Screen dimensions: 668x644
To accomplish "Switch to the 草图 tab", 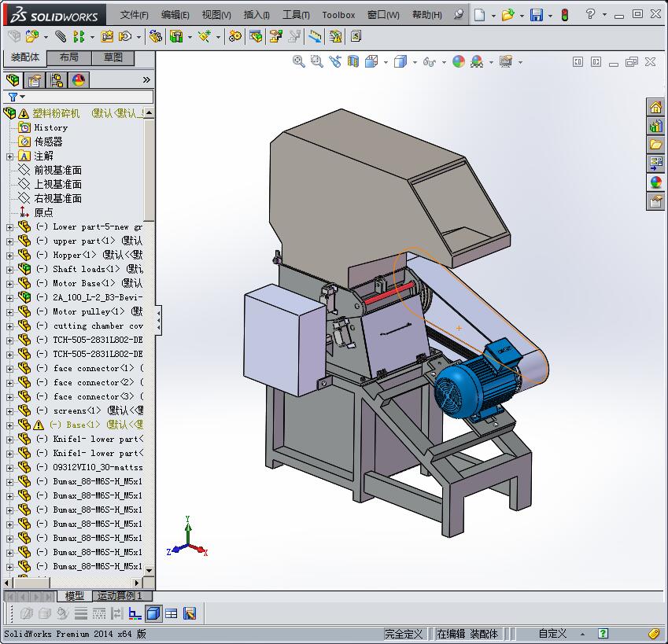I will click(113, 57).
